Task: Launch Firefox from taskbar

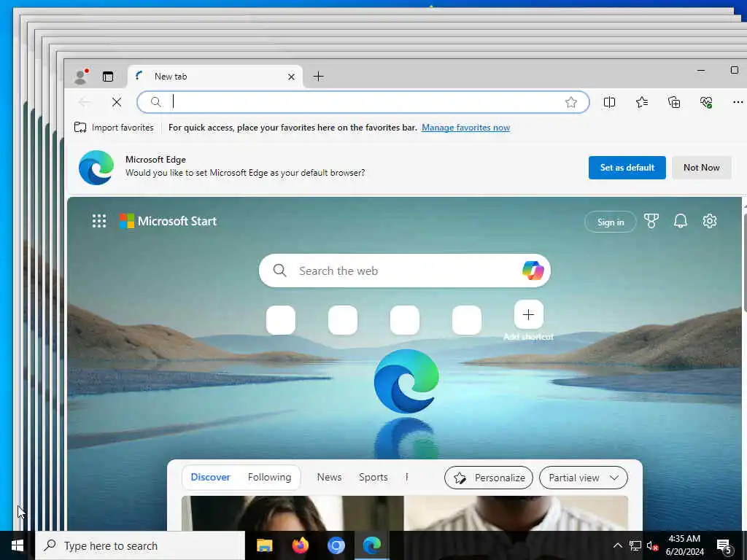Action: tap(300, 545)
